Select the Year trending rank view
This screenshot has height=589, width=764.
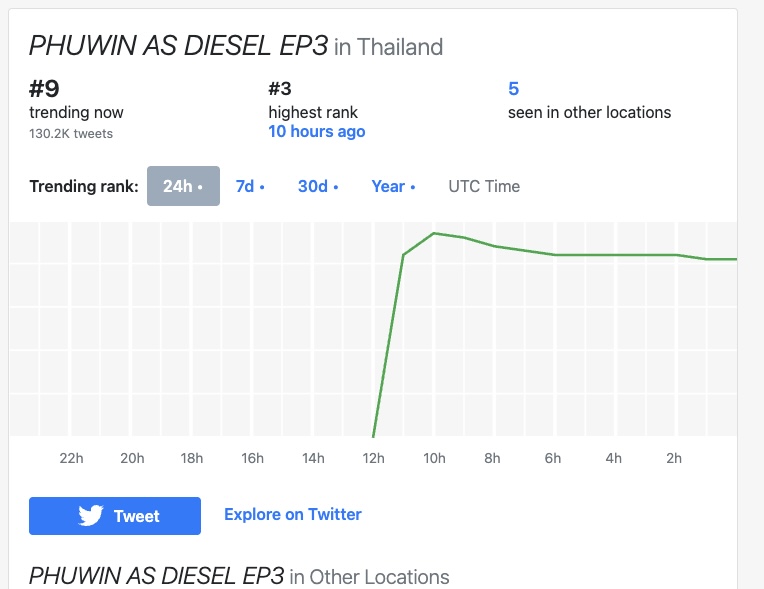coord(393,186)
